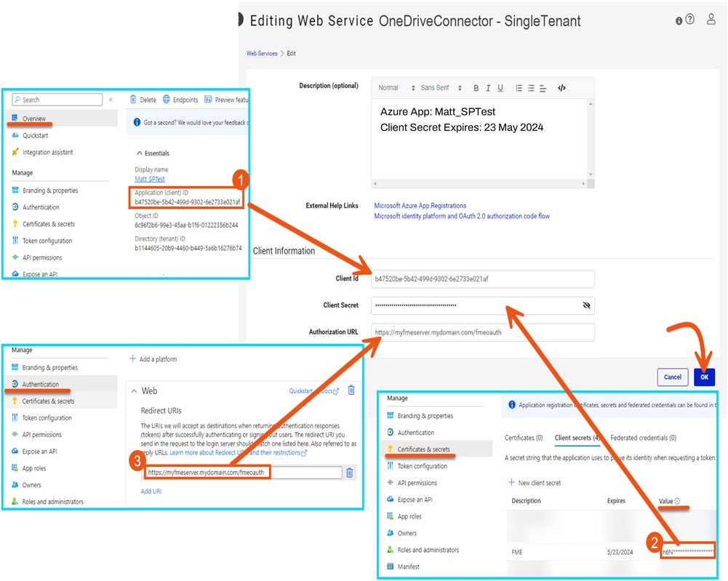
Task: Switch to the Client secrets tab
Action: [577, 438]
